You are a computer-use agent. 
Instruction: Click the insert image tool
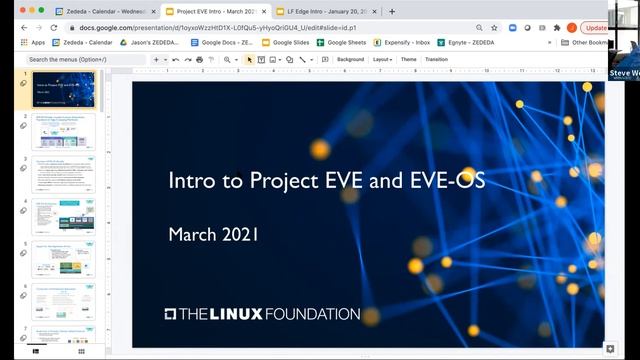273,60
